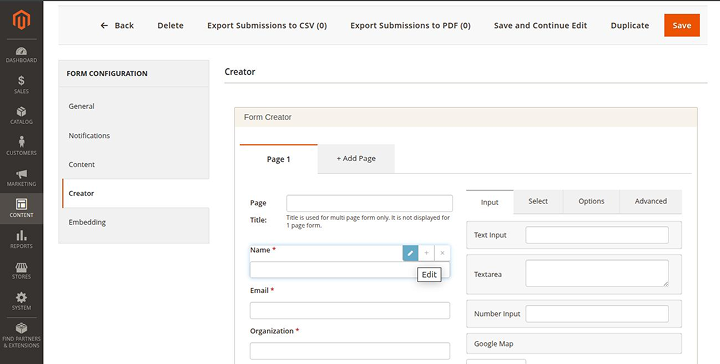Open the Customers person icon

click(x=21, y=141)
